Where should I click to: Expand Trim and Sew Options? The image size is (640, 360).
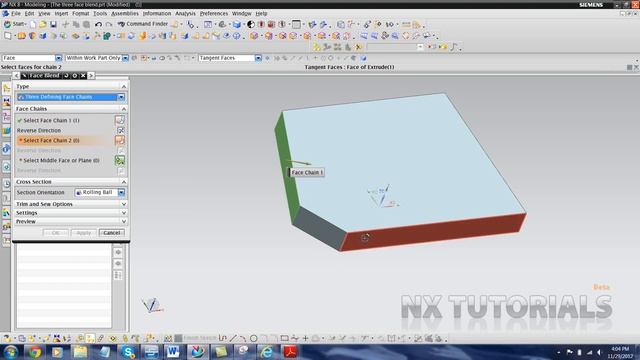point(124,204)
